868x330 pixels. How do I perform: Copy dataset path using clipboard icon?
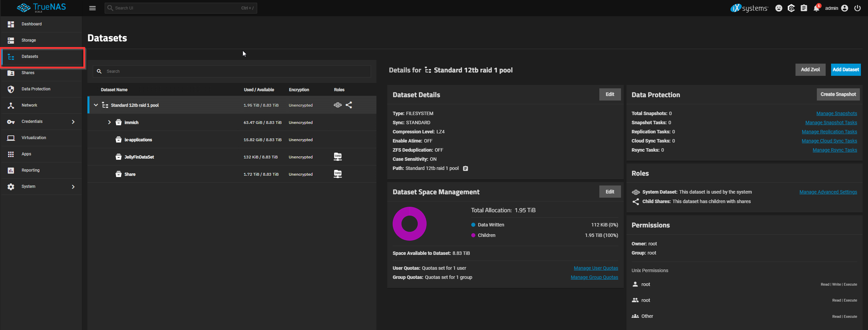click(466, 169)
